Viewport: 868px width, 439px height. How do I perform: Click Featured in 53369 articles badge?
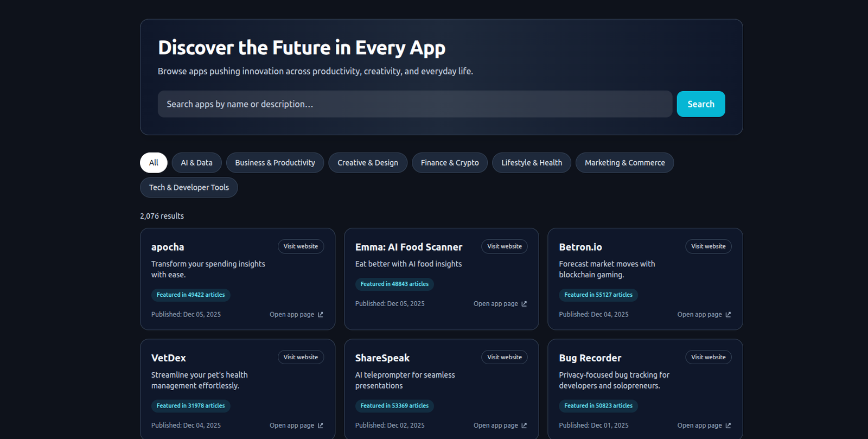point(394,406)
